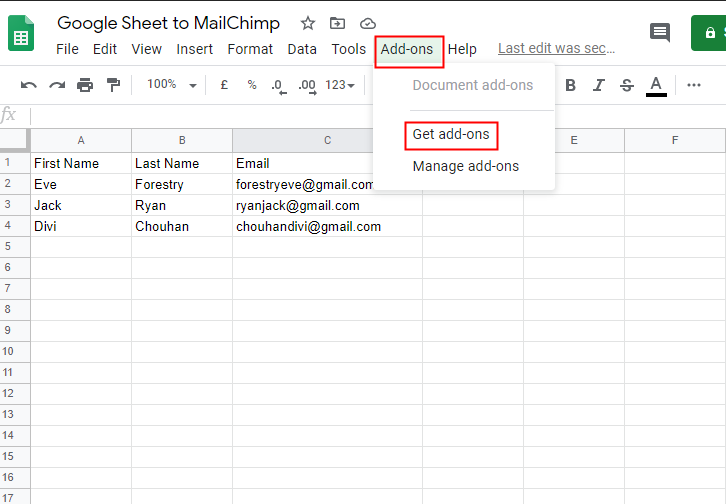Open the more toolbar options ellipsis
This screenshot has height=504, width=726.
tap(694, 85)
